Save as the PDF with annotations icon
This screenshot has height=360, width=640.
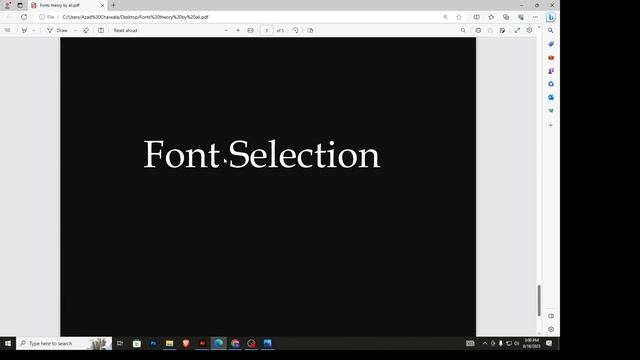pos(502,30)
